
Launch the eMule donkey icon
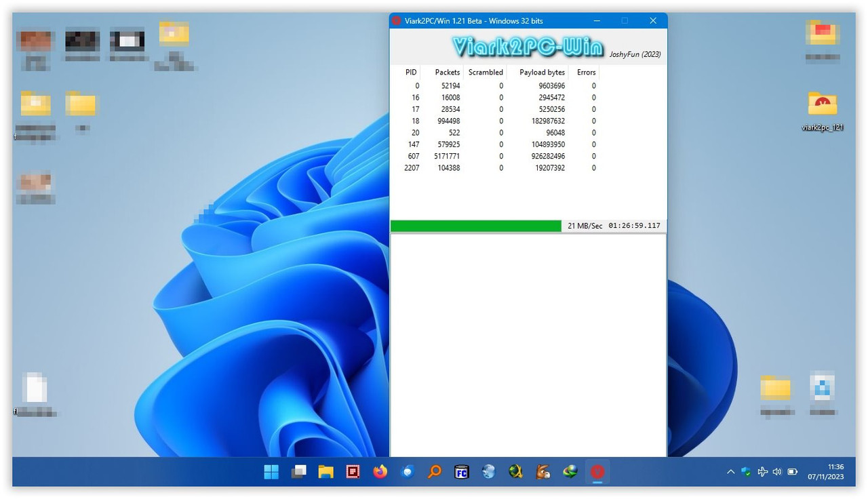click(543, 472)
